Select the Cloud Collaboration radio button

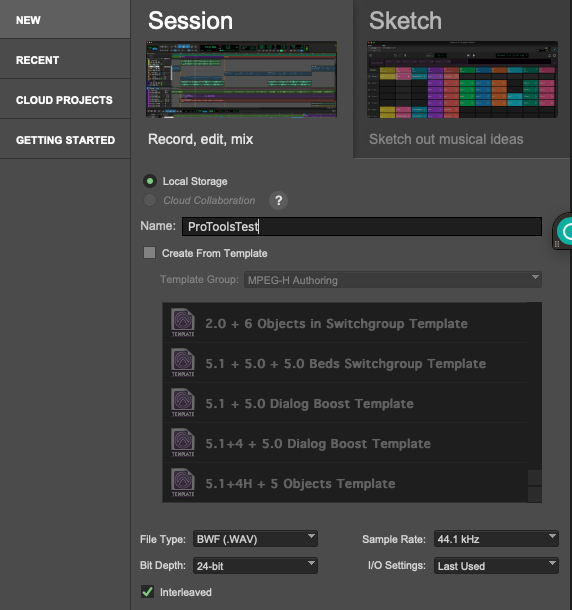tap(150, 200)
